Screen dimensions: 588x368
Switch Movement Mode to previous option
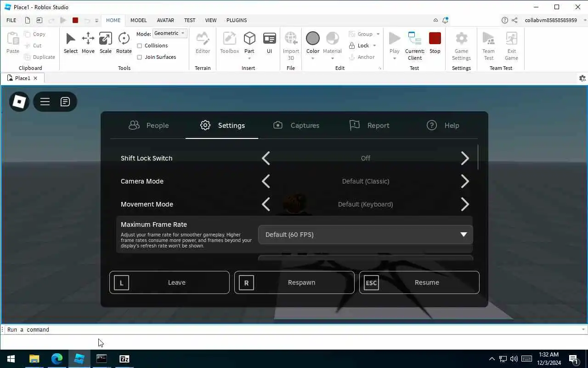266,204
